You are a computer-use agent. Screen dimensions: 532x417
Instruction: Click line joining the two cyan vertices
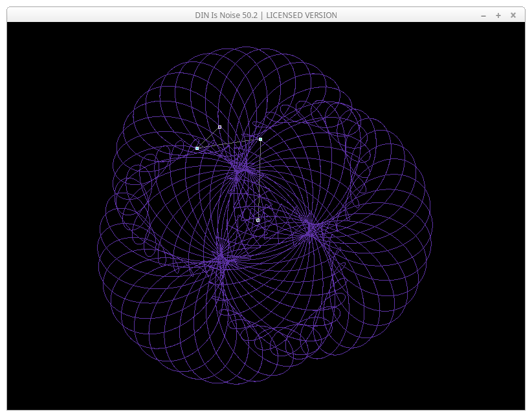point(228,144)
